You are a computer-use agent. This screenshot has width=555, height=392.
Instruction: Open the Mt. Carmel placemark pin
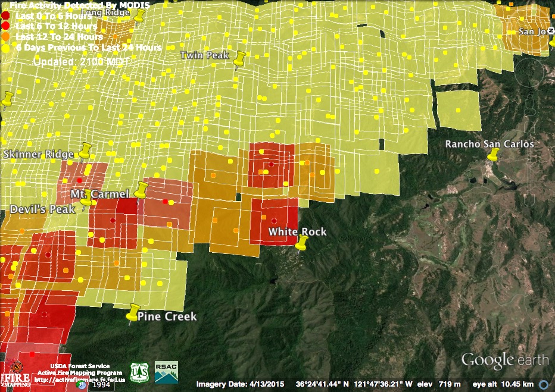pyautogui.click(x=141, y=190)
